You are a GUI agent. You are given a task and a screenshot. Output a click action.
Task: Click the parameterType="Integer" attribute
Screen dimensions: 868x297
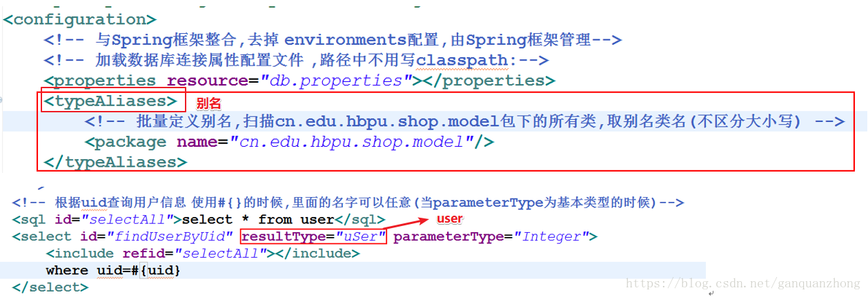[x=490, y=237]
